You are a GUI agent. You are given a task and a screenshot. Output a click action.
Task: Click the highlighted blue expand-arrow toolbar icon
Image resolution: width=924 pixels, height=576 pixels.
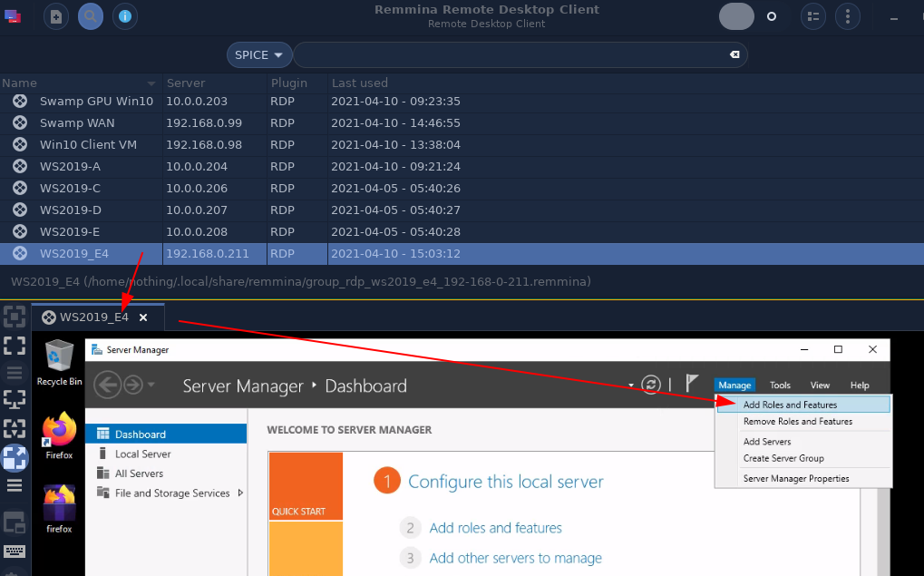(x=15, y=457)
